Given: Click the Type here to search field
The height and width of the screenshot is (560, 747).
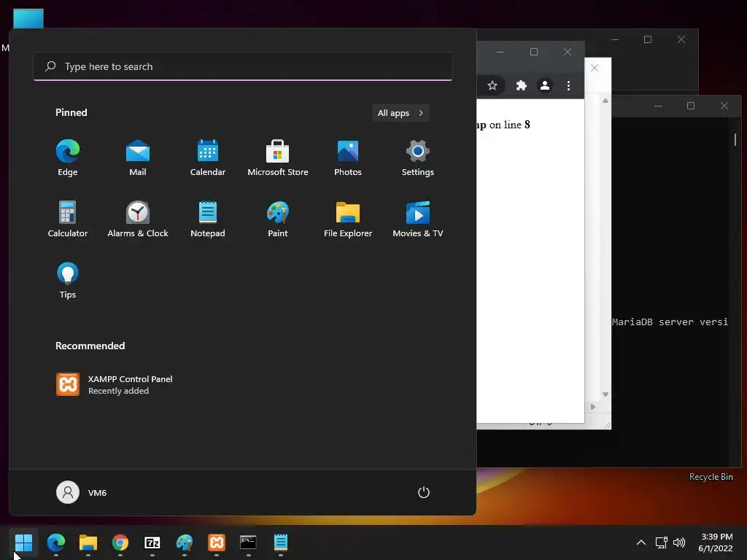Looking at the screenshot, I should pos(243,66).
